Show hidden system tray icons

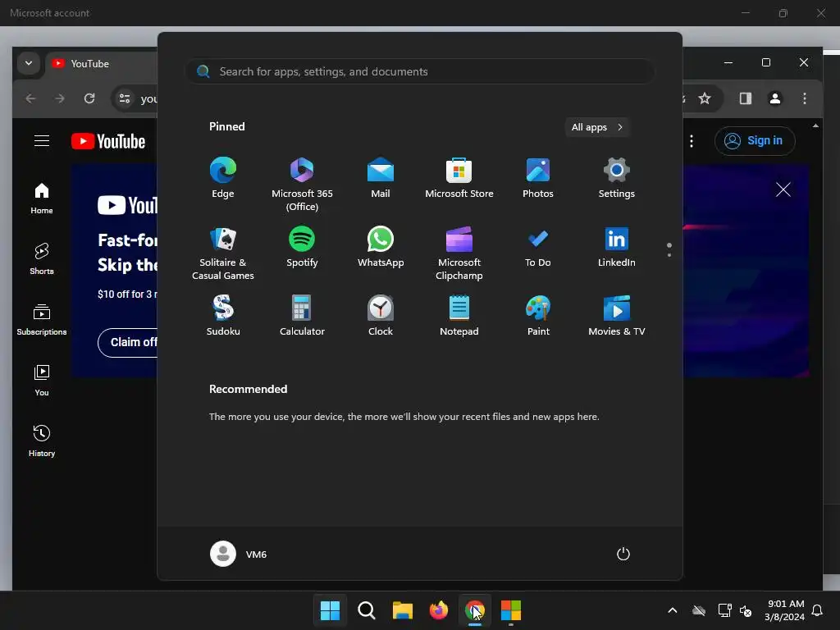click(673, 610)
